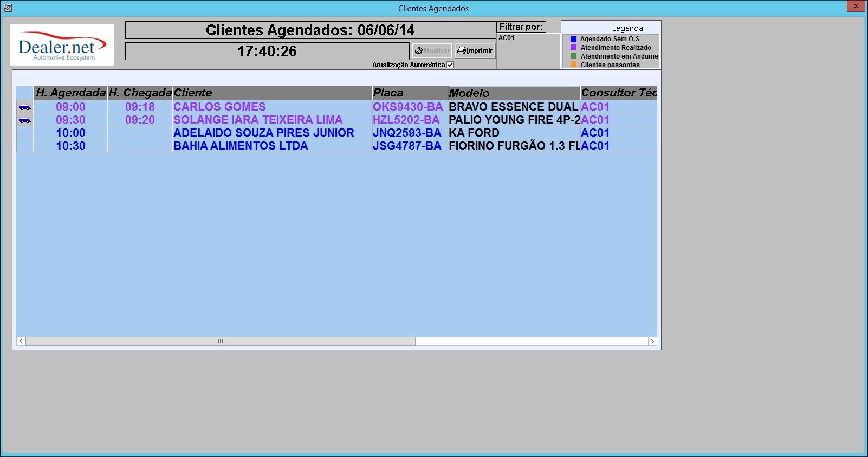Click the Imprimir print button
868x457 pixels.
(x=475, y=50)
